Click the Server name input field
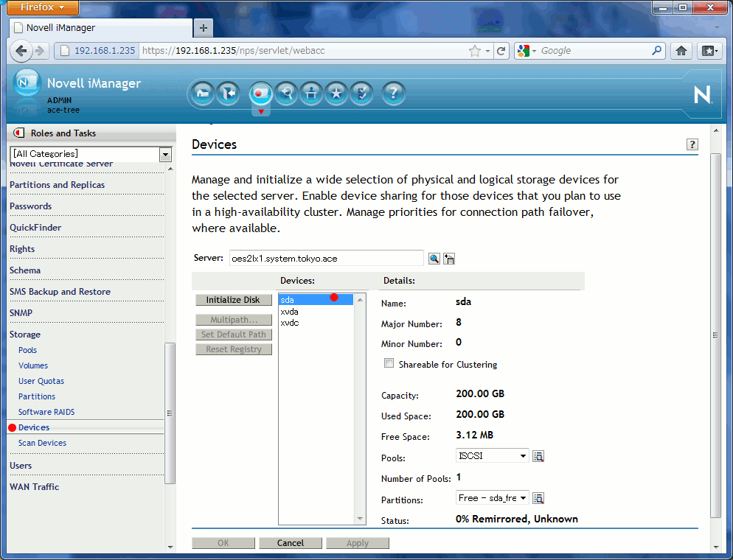 pos(326,259)
